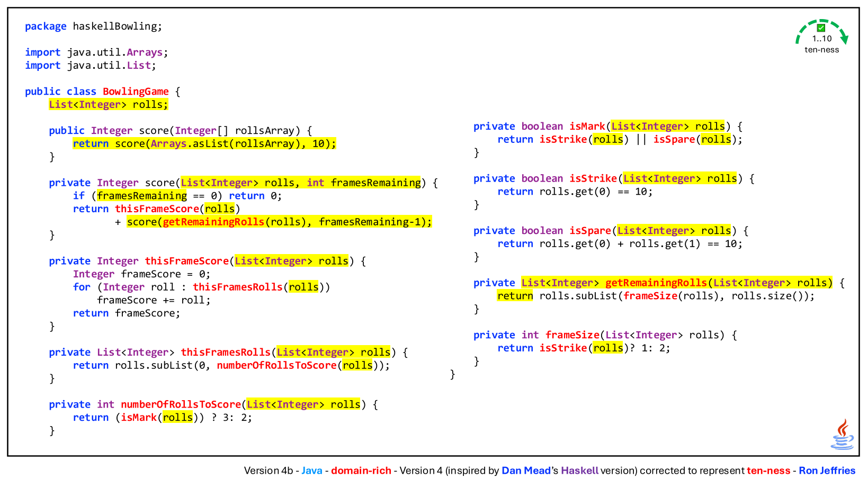Click the numberOfRollsToScore method declaration name
Viewport: 868px width, 488px height.
pos(181,404)
